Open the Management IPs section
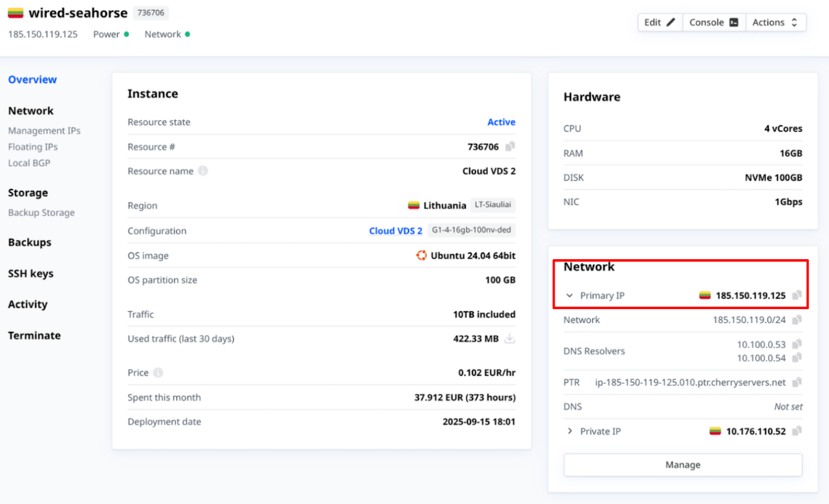The image size is (829, 504). (x=44, y=131)
